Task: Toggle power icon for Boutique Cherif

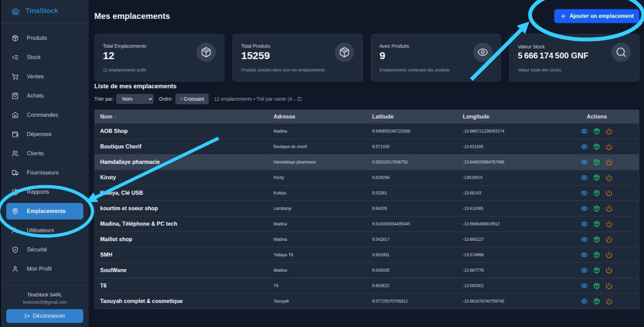Action: coord(609,147)
